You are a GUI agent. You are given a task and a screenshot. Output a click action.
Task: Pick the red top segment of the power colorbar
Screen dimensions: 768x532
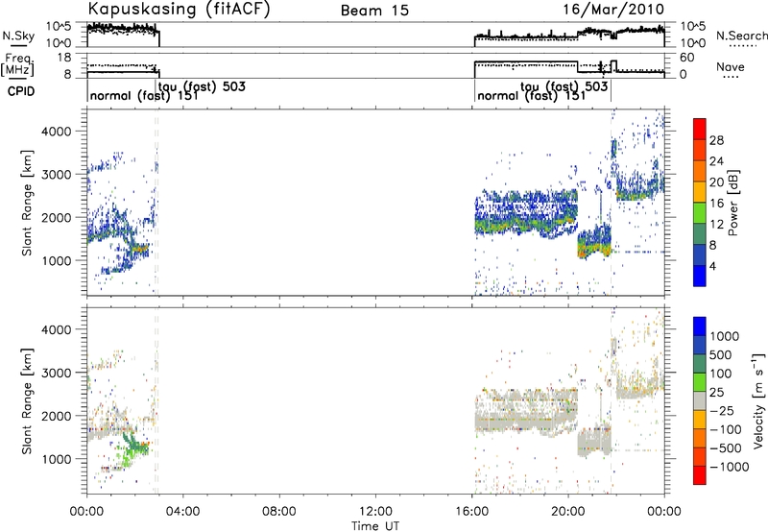[700, 130]
